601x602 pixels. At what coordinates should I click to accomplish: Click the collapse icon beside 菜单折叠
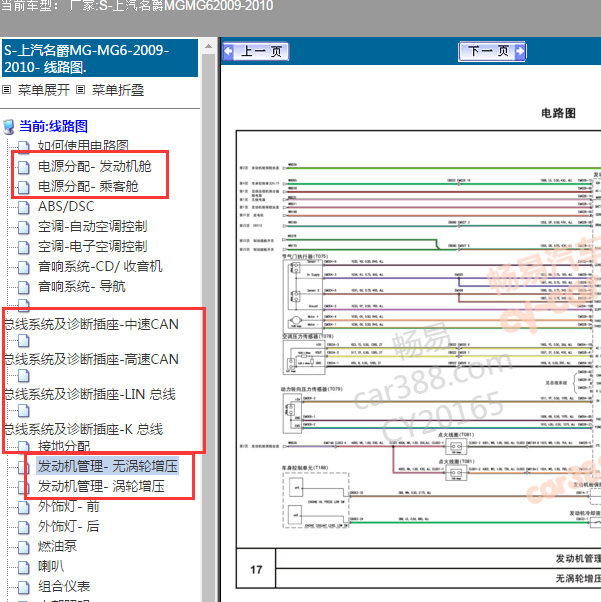pos(80,90)
